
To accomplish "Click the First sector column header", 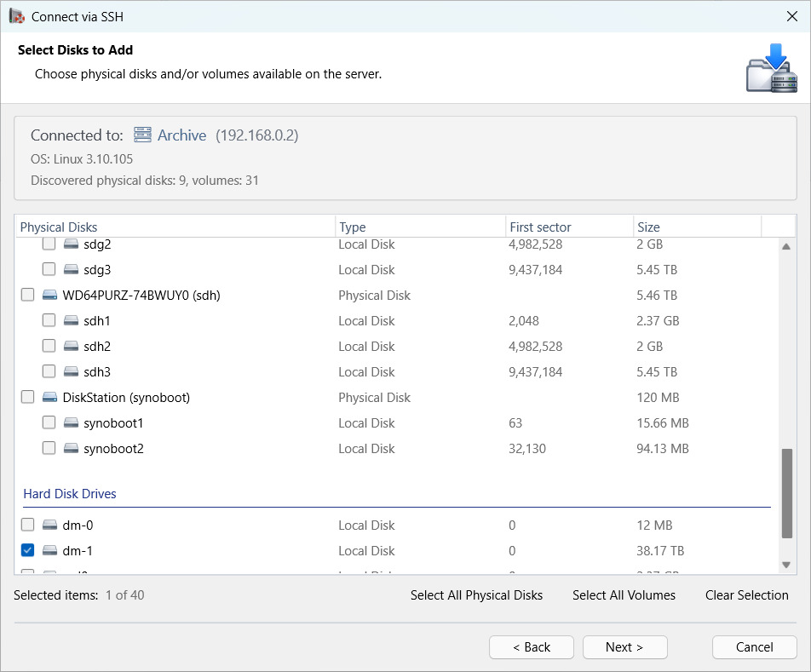I will click(x=569, y=227).
